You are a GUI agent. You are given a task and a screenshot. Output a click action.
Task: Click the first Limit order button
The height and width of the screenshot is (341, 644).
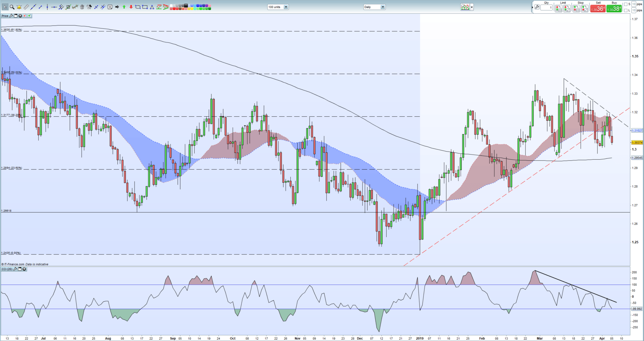pos(558,9)
